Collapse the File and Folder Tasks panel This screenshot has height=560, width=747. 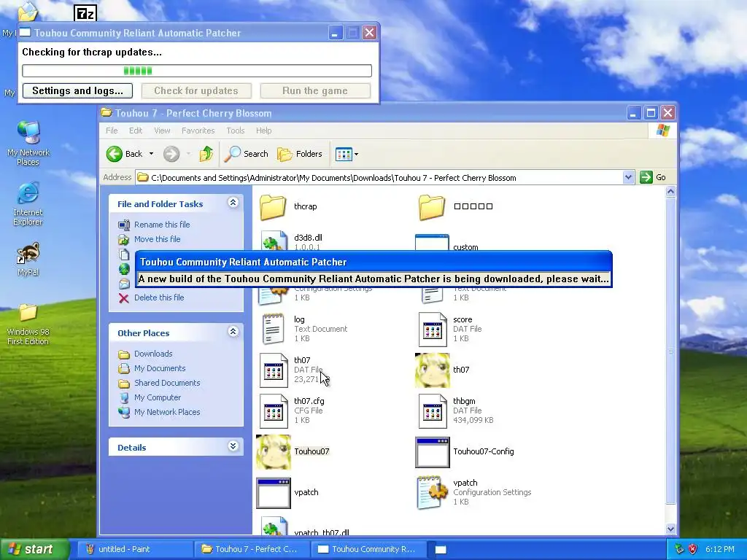[233, 203]
